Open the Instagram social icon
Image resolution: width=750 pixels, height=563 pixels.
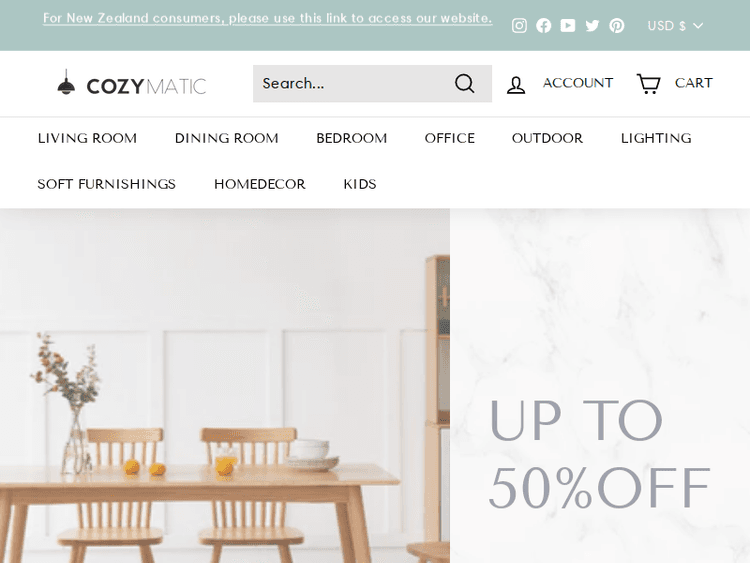519,25
